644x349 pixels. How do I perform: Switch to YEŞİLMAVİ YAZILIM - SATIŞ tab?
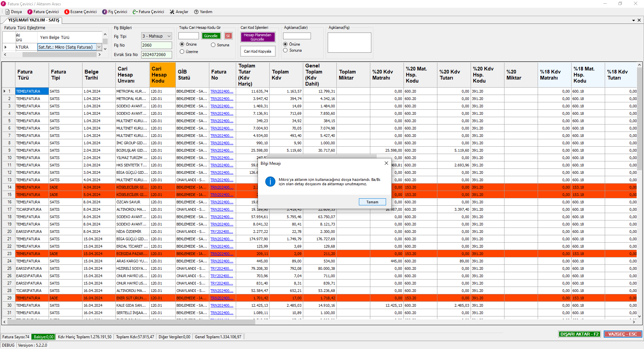pos(34,20)
